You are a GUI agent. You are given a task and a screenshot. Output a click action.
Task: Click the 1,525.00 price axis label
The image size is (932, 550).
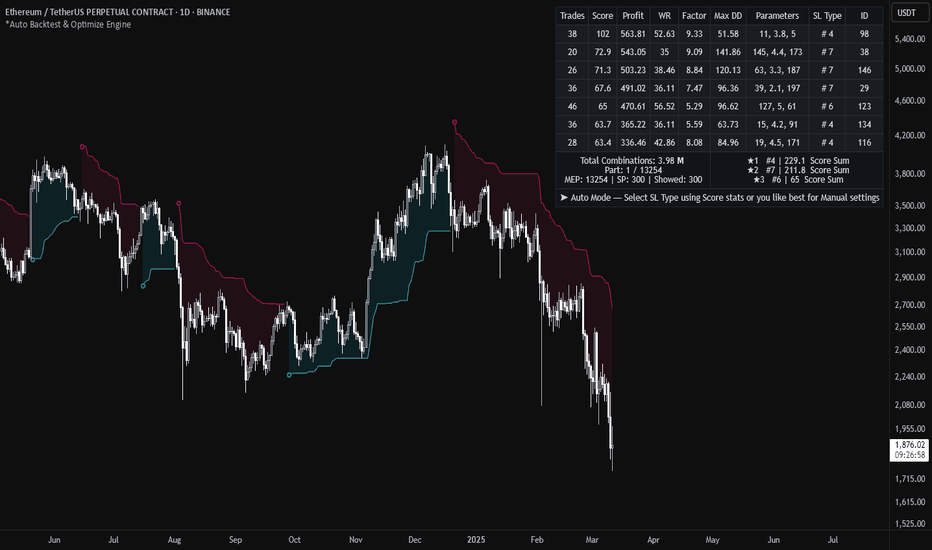coord(910,524)
